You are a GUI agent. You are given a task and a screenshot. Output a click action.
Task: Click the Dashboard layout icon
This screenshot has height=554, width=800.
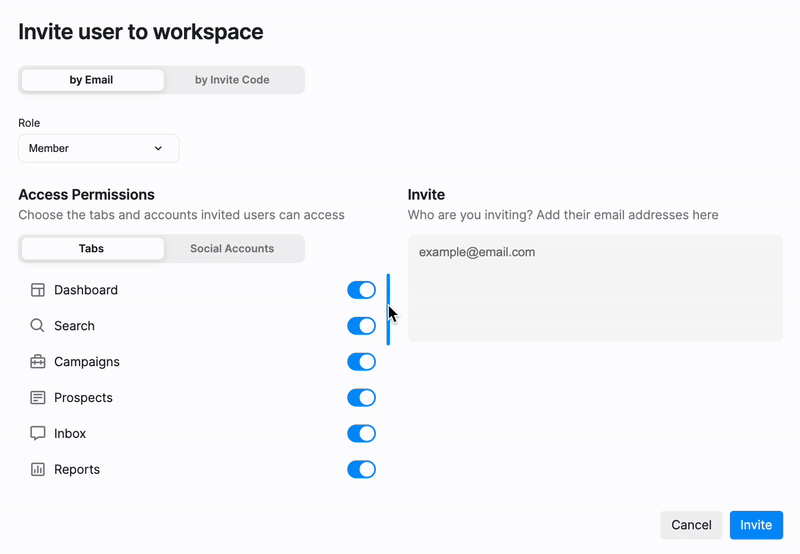[38, 290]
